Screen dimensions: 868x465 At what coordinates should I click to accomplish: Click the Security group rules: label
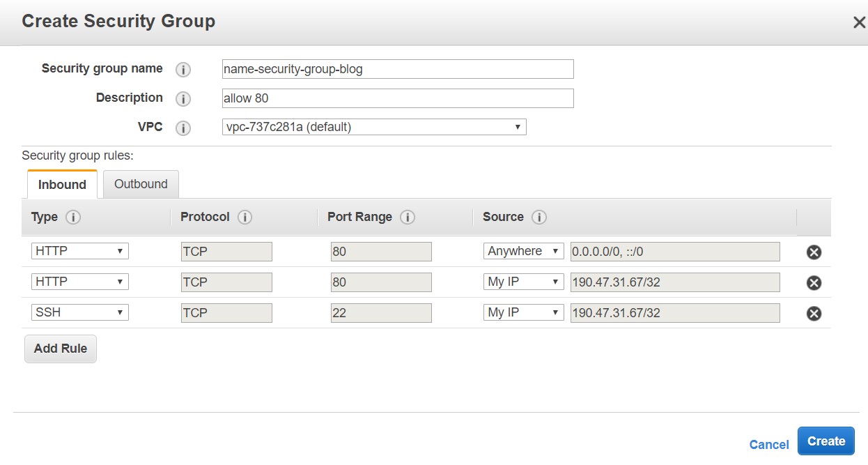(x=78, y=155)
